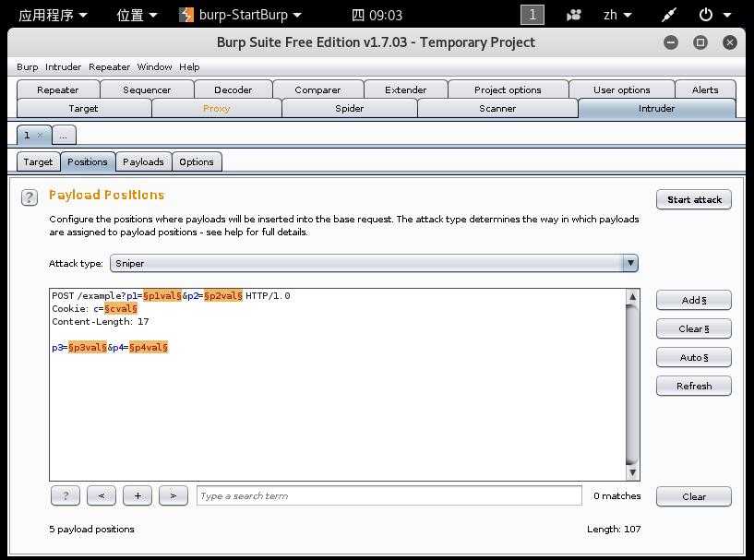This screenshot has height=560, width=754.
Task: Open the Repeater menu in the menu bar
Action: (x=110, y=66)
